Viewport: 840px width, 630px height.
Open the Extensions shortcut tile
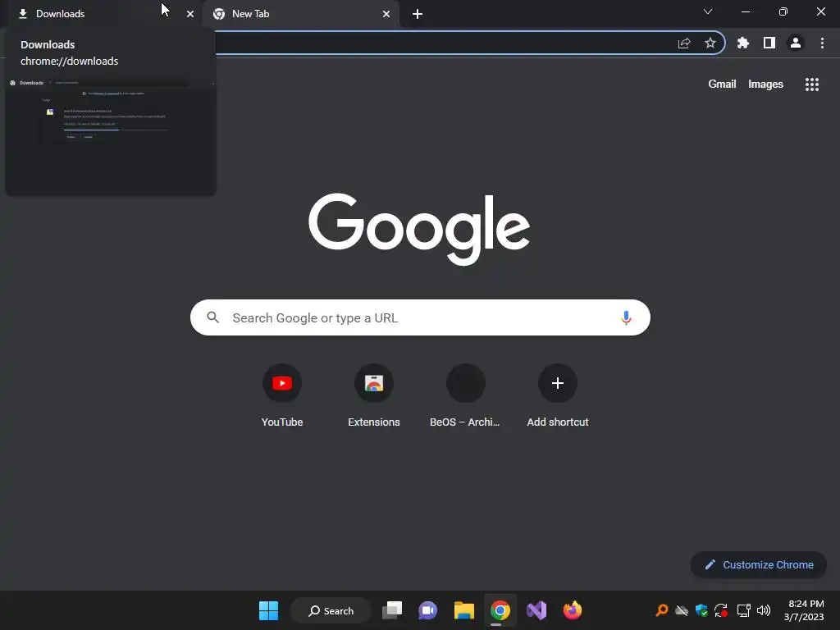(374, 395)
